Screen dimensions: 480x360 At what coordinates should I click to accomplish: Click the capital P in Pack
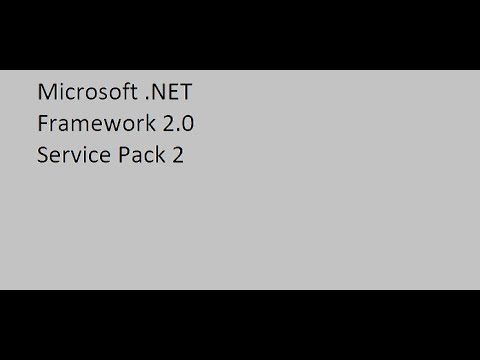pos(124,155)
